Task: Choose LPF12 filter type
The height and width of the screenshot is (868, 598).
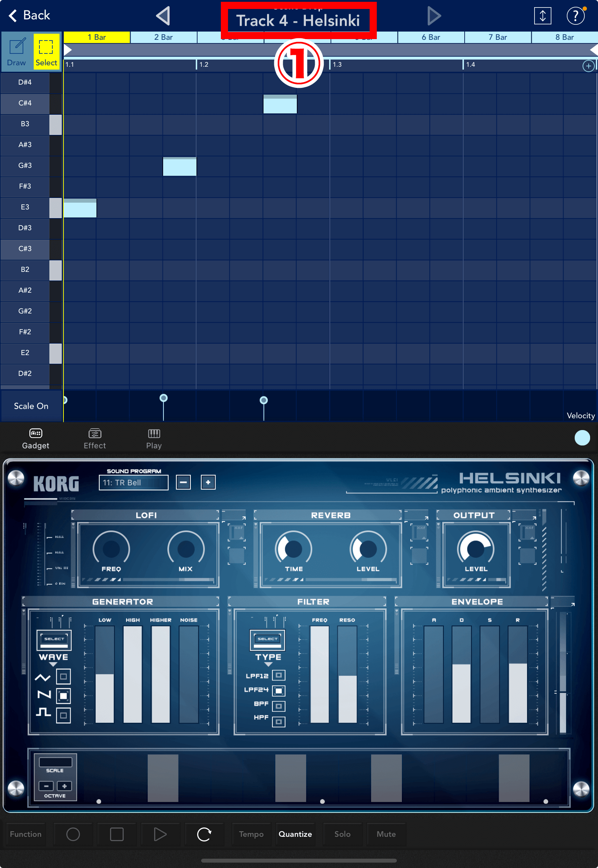Action: (279, 675)
